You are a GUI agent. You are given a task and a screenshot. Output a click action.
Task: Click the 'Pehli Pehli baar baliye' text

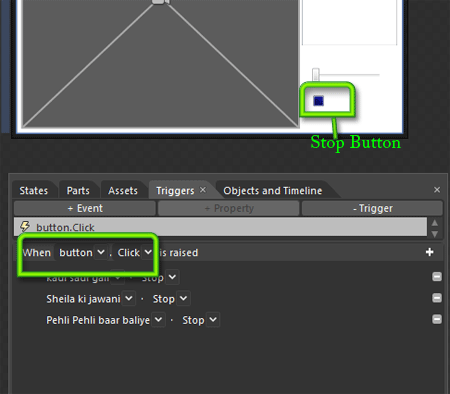(98, 320)
